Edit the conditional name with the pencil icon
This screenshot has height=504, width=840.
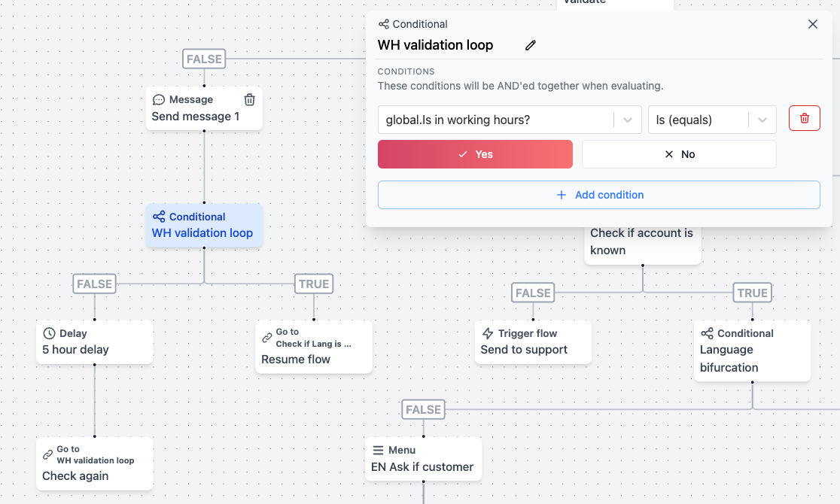(x=530, y=45)
